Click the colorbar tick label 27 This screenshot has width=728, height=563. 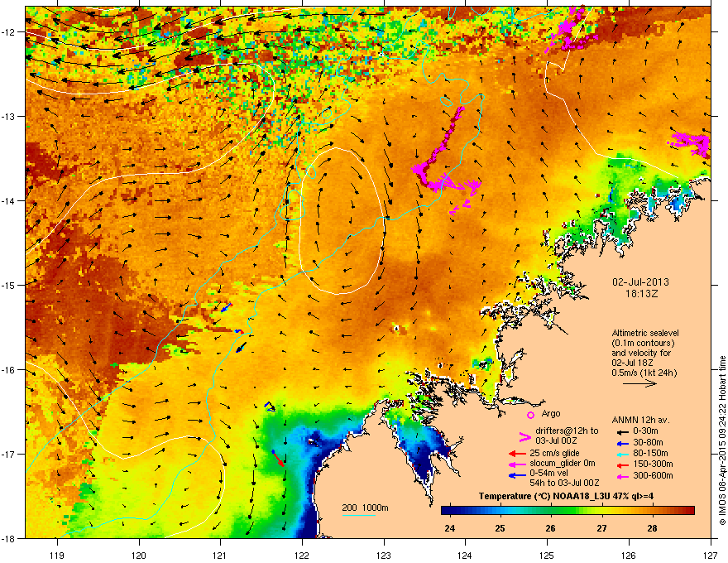pyautogui.click(x=601, y=528)
